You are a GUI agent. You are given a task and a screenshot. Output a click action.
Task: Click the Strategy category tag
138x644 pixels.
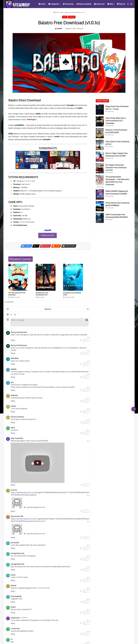[x=72, y=17]
